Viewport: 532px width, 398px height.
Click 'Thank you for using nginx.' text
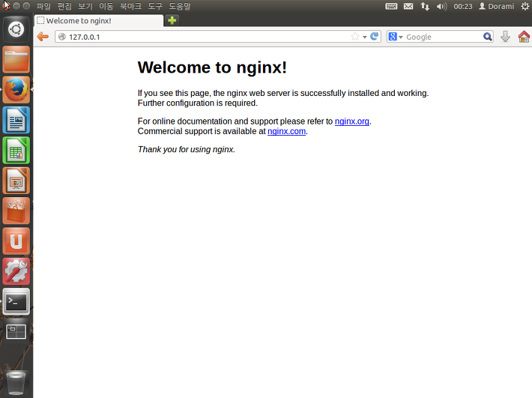click(x=187, y=149)
